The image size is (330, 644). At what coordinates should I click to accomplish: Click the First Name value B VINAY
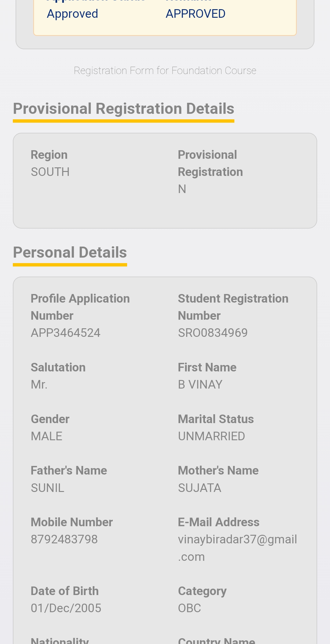(200, 384)
